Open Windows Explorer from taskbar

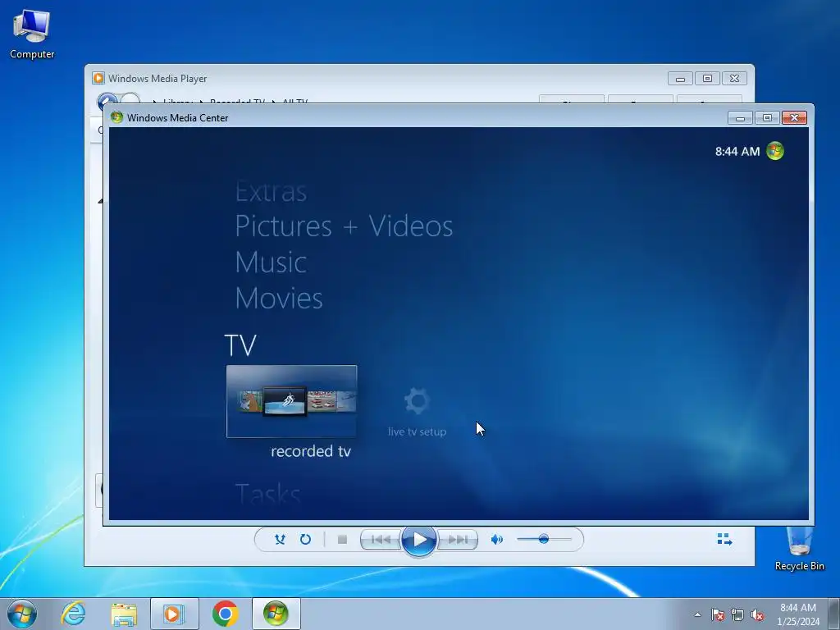[125, 614]
